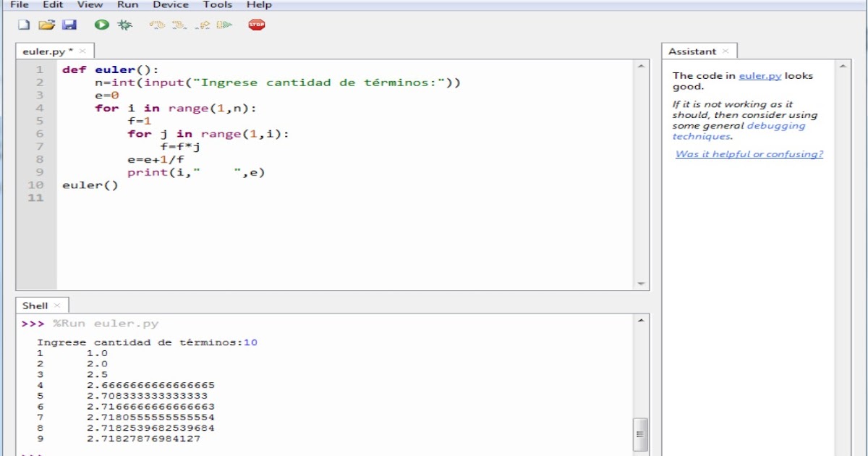Close the Assistant panel with its x button

pos(724,51)
